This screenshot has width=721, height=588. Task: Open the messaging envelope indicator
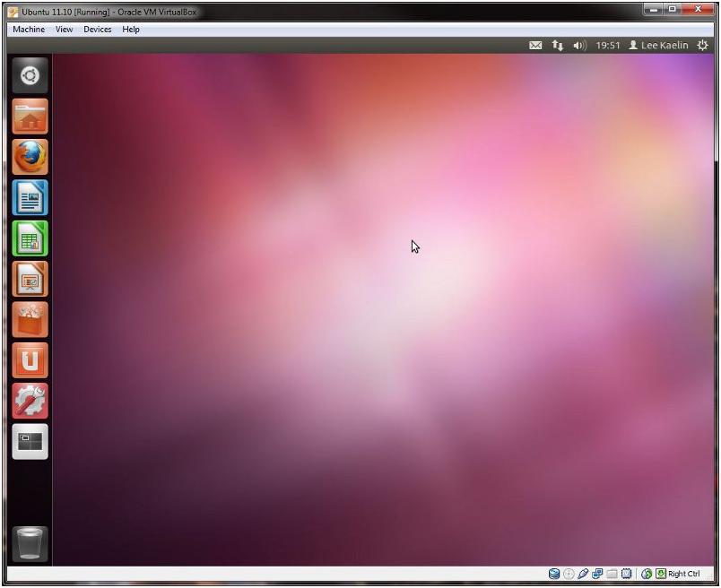535,45
